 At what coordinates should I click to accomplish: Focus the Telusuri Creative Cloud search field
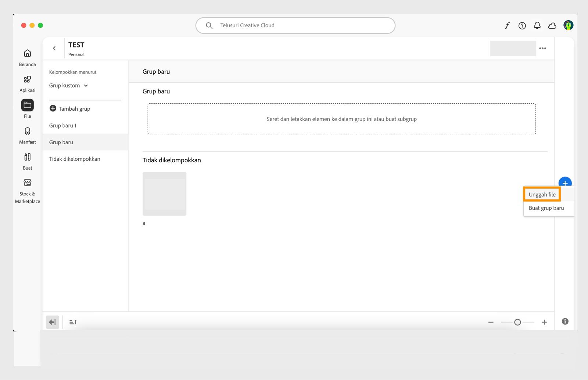coord(295,25)
